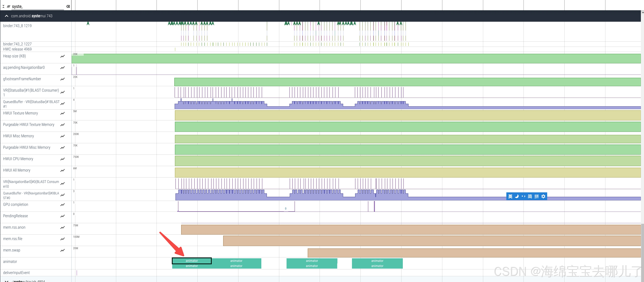Toggle the IME punctuation mode button
644x282 pixels.
click(x=523, y=197)
